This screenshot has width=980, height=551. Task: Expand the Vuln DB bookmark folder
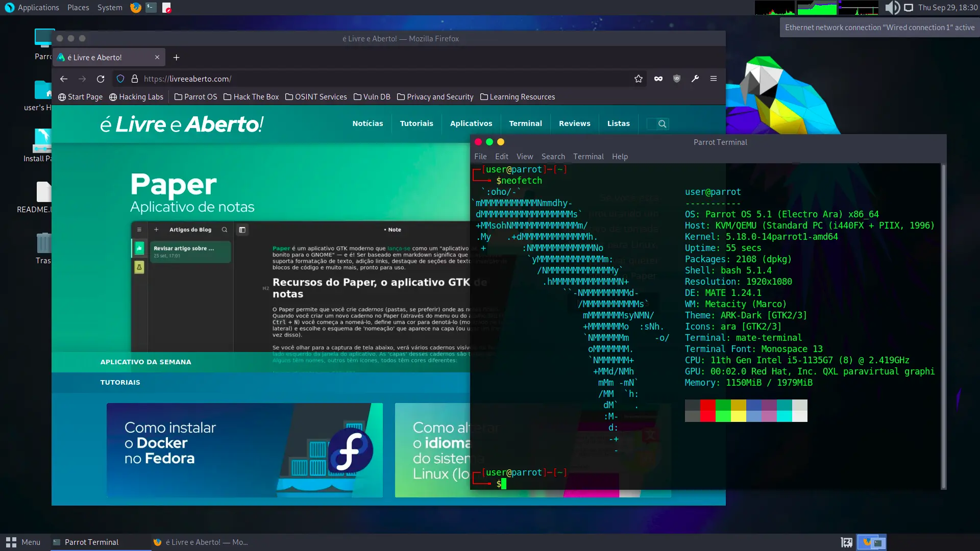tap(372, 97)
